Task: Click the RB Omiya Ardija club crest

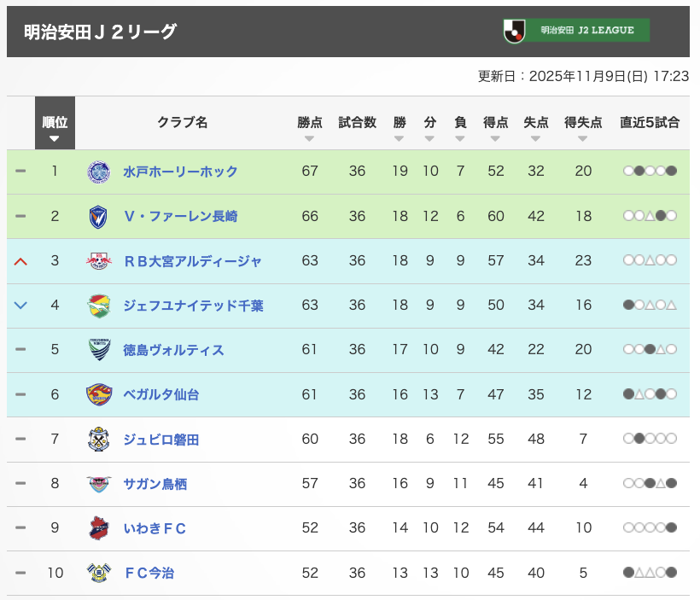Action: click(x=99, y=261)
